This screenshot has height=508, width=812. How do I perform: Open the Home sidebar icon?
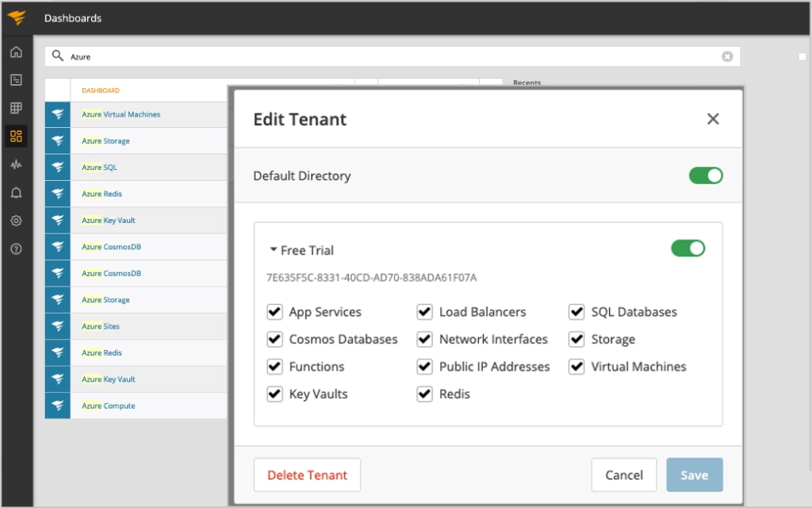click(x=16, y=52)
